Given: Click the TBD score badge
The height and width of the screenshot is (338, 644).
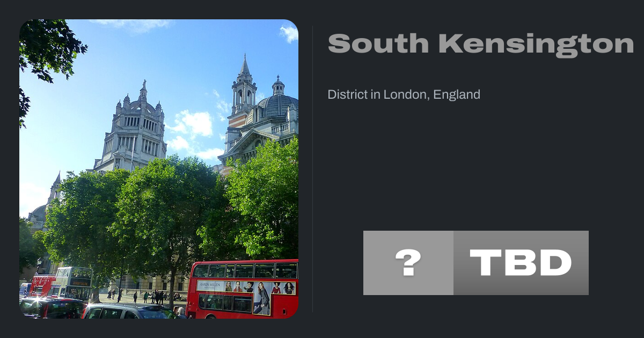Looking at the screenshot, I should tap(521, 263).
